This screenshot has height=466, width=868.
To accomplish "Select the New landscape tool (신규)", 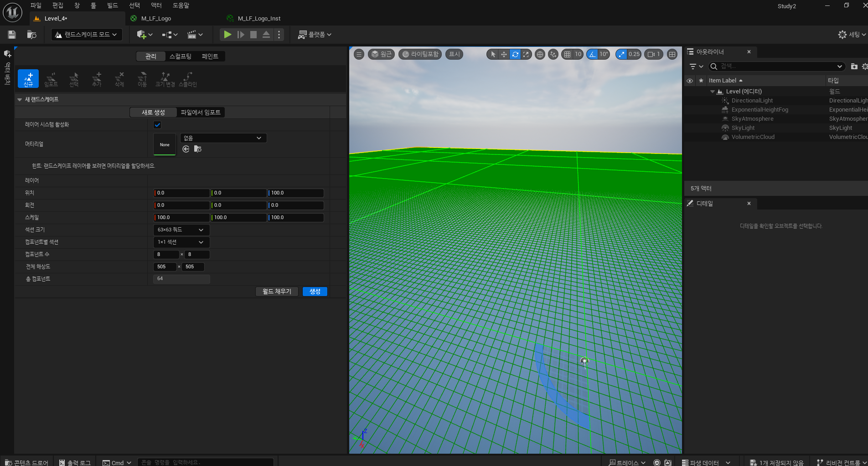I will tap(28, 78).
